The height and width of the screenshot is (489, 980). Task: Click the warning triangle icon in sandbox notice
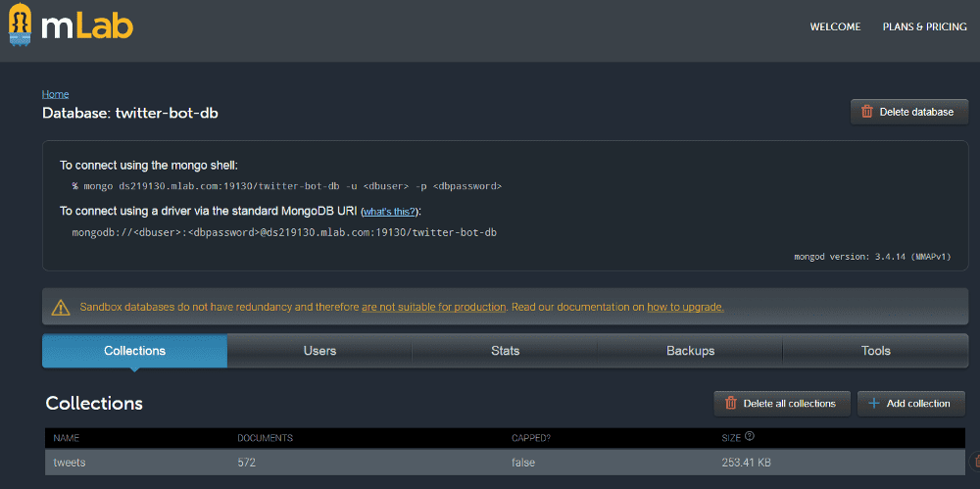[61, 307]
